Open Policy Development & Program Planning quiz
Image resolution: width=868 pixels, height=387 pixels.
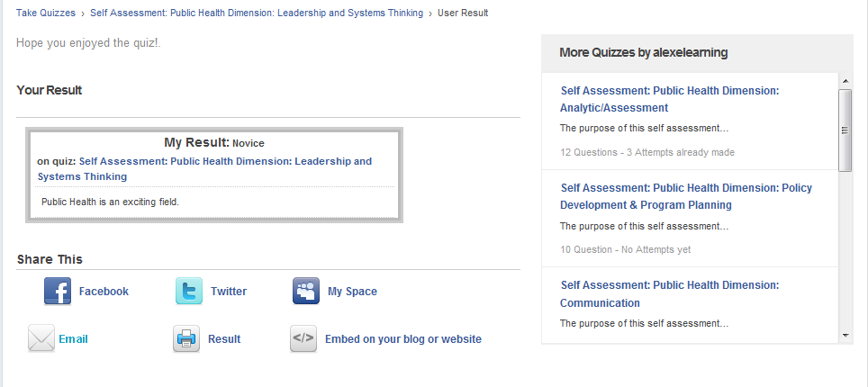pos(686,196)
